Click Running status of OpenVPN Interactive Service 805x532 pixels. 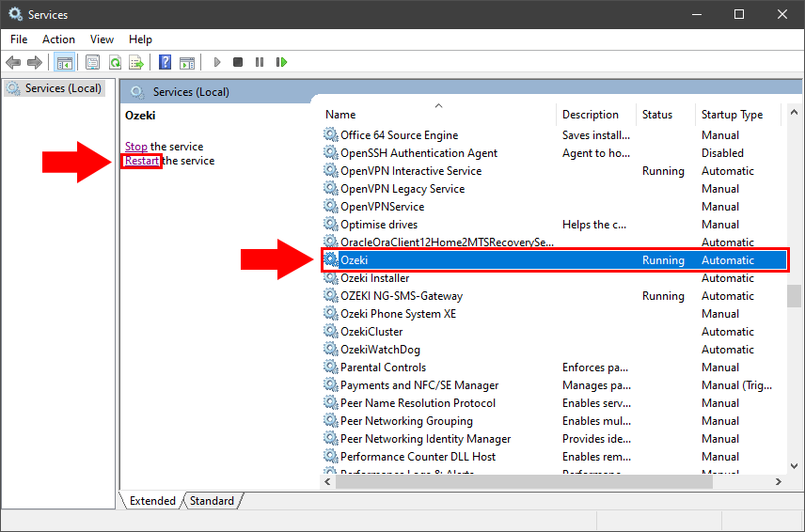coord(663,171)
